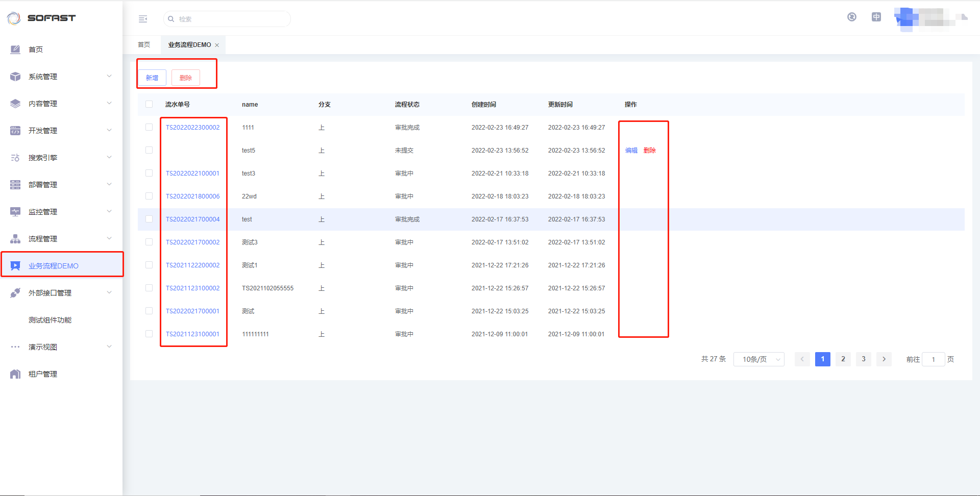Switch to the 首页 tab

[144, 45]
